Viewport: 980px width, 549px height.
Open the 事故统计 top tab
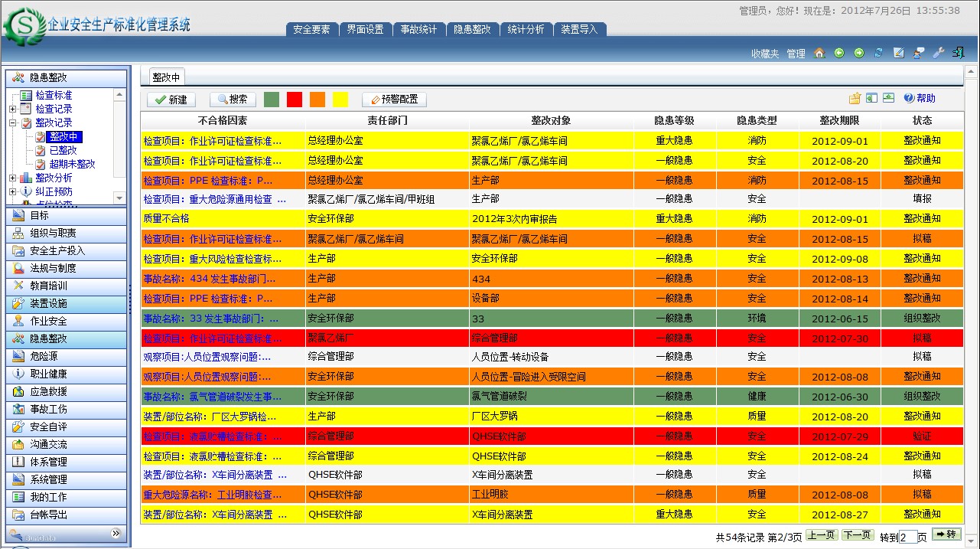point(418,30)
